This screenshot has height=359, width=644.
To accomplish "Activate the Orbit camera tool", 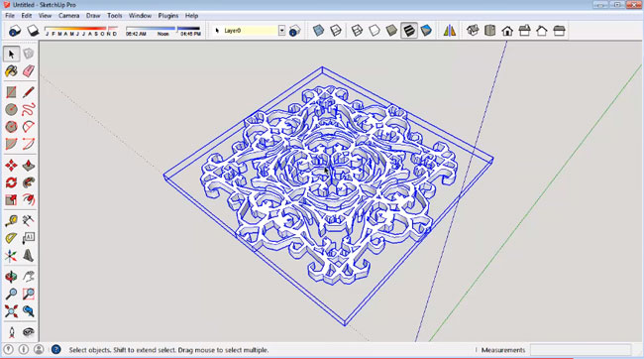I will [11, 277].
